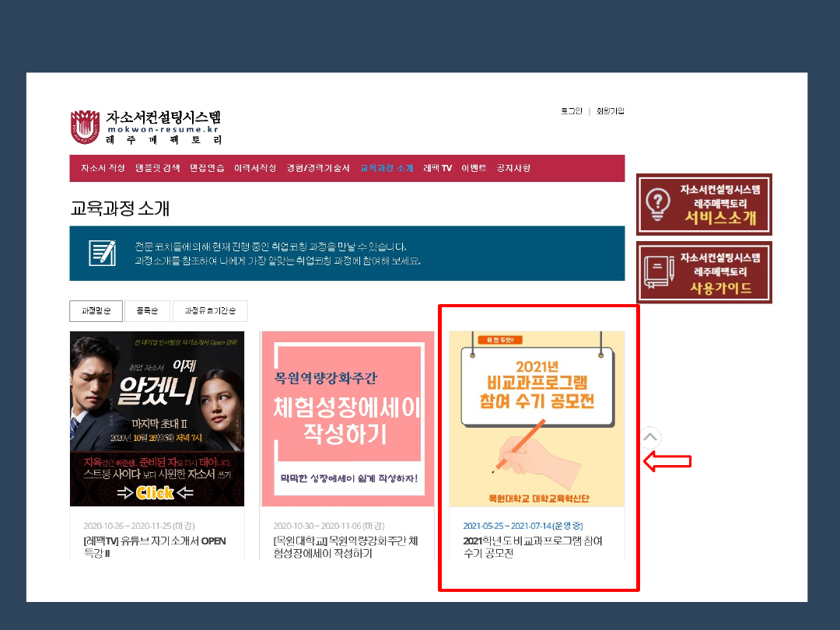Click the scroll-to-top chevron circle icon
This screenshot has height=630, width=840.
(651, 437)
